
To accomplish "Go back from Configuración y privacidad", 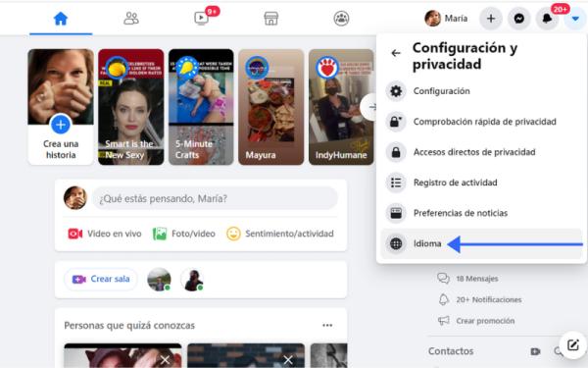I will click(396, 53).
